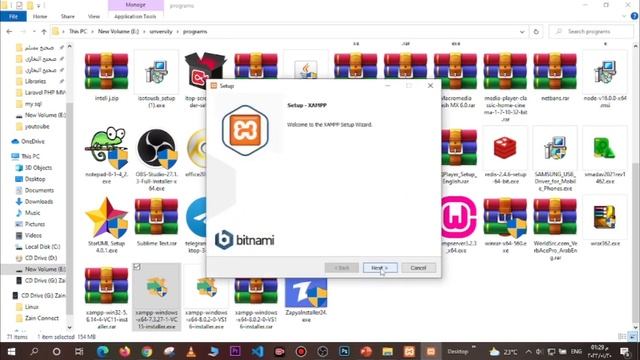Click 'This PC' in the address breadcrumb
The width and height of the screenshot is (640, 360).
pos(78,31)
